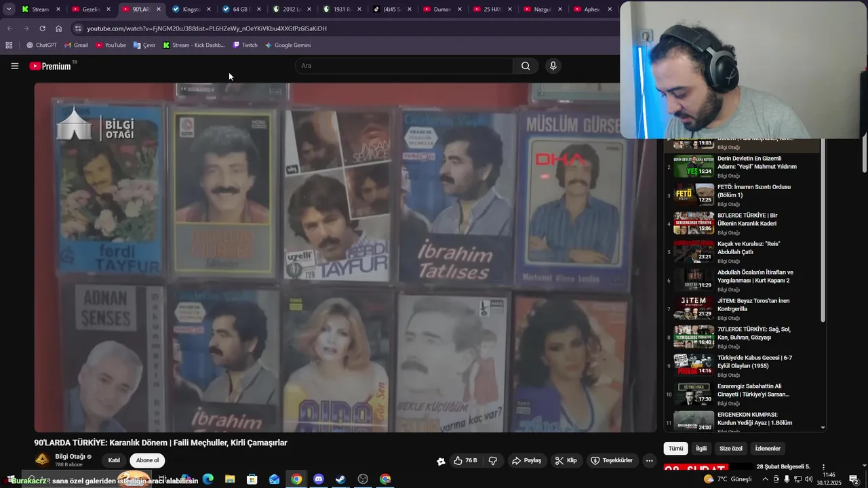Play Türkiye'de Kabus Gecesi 6-7 Eylül
The image size is (868, 488).
click(x=743, y=365)
